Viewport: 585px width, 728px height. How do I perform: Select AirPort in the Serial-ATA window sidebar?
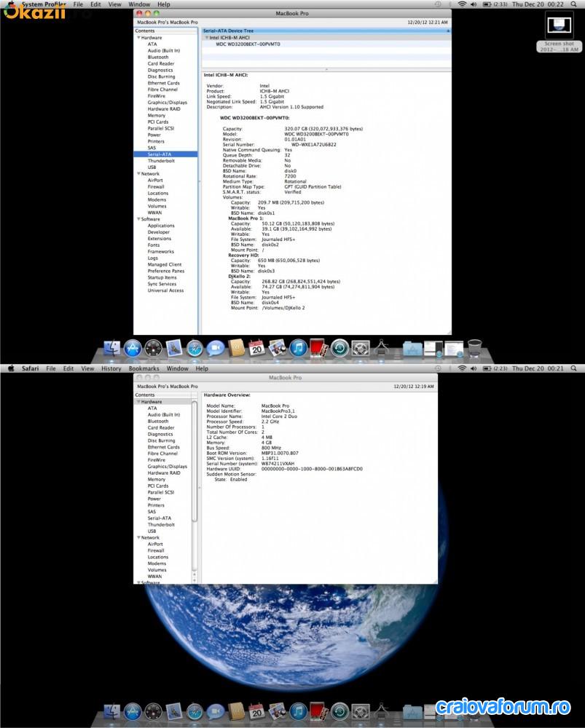point(155,180)
